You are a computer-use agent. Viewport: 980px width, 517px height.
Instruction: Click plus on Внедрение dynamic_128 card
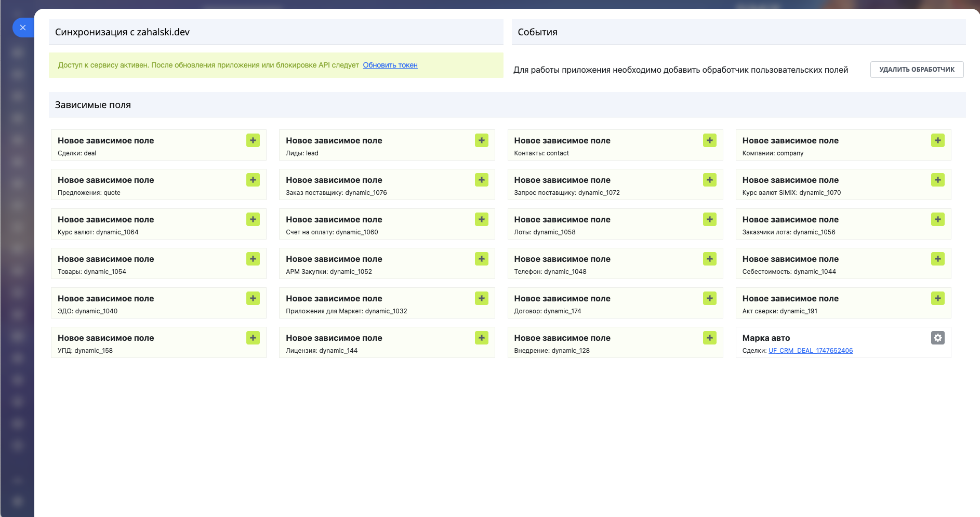point(709,338)
